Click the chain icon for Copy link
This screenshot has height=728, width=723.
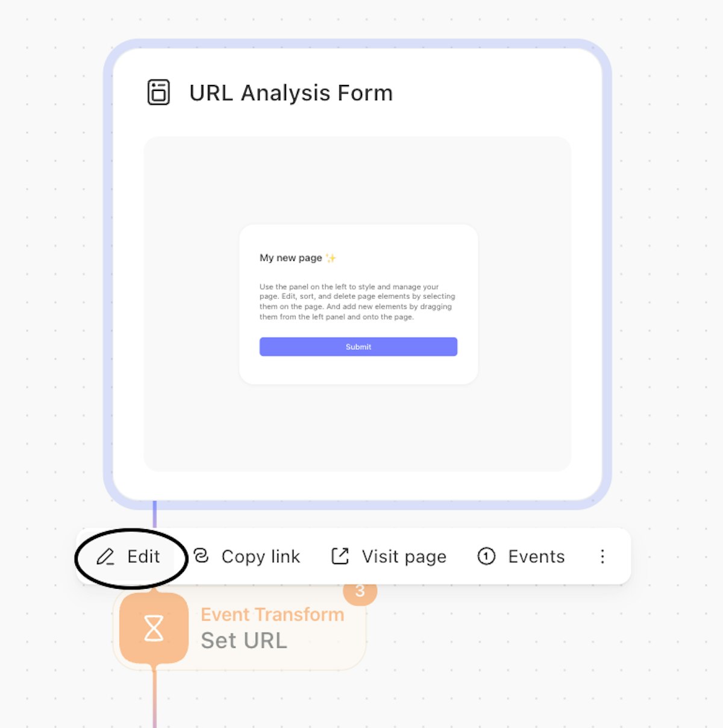coord(201,556)
